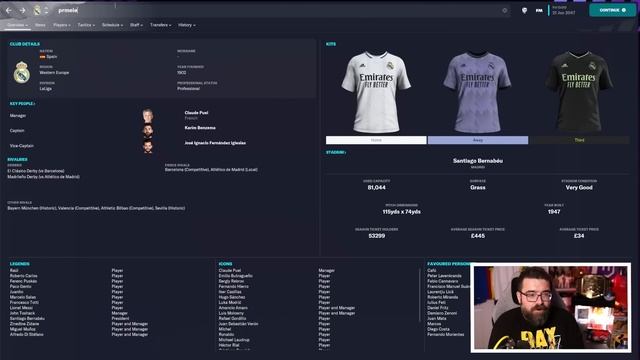Image resolution: width=640 pixels, height=360 pixels.
Task: Select Diego Costa in Favoured Personnel
Action: click(438, 329)
